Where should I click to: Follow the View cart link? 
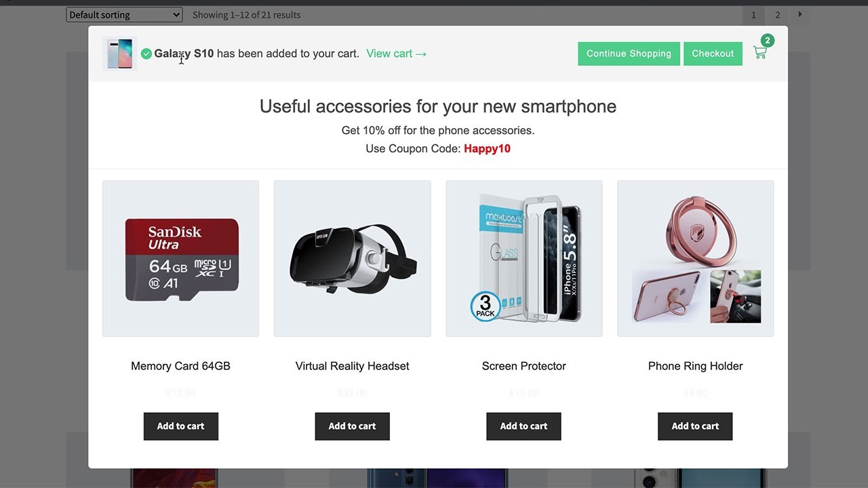397,54
